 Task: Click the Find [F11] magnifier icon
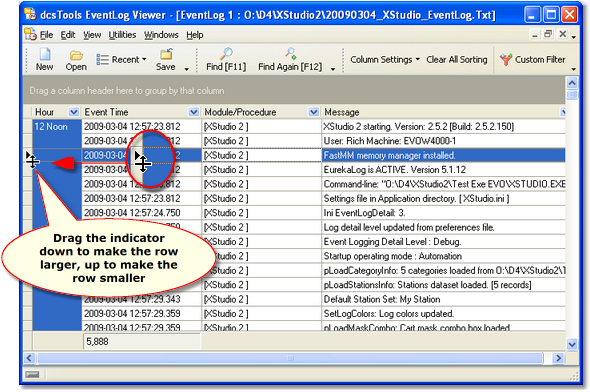(x=226, y=53)
